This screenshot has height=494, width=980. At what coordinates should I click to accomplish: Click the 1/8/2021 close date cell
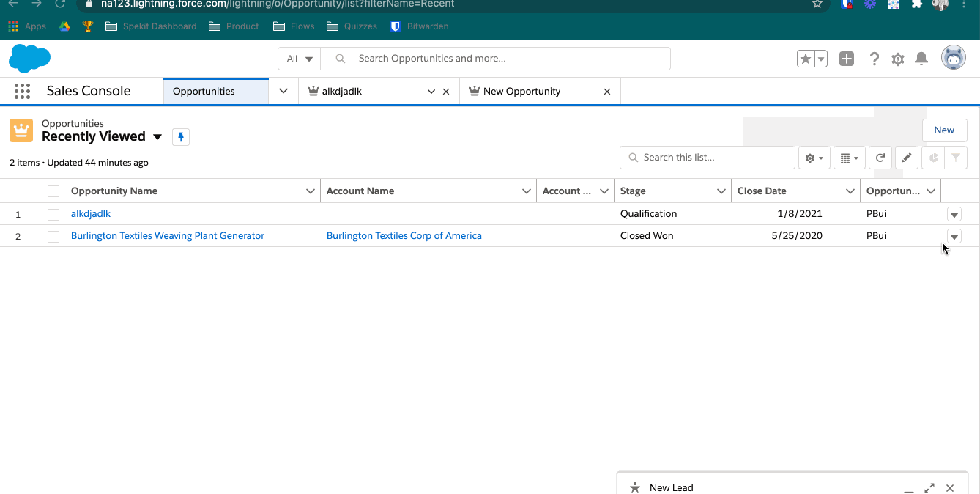point(800,214)
